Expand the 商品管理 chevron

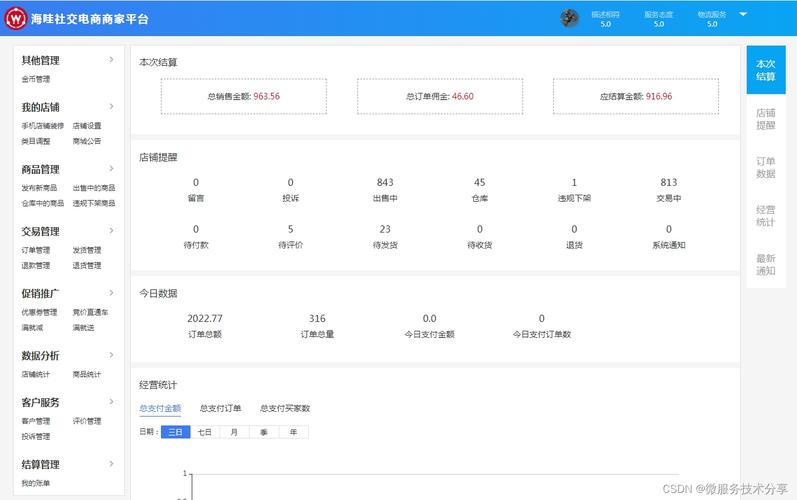pyautogui.click(x=111, y=169)
